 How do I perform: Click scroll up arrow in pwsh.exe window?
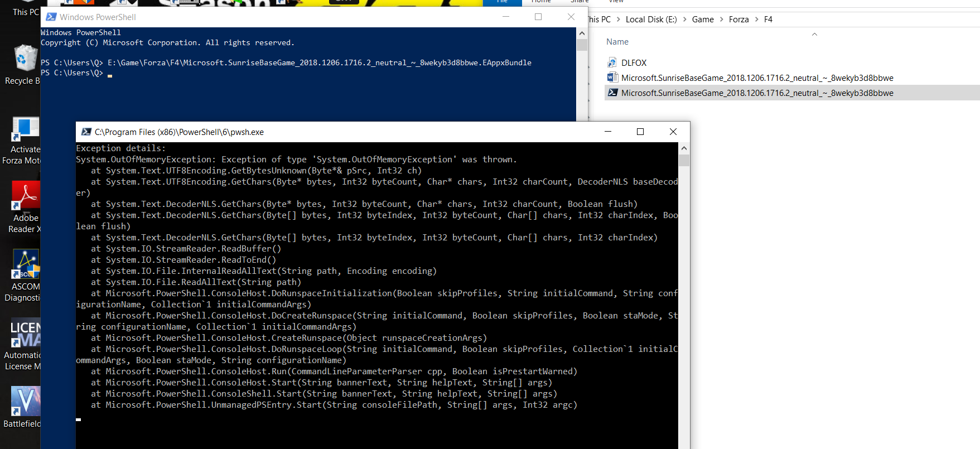[x=684, y=148]
